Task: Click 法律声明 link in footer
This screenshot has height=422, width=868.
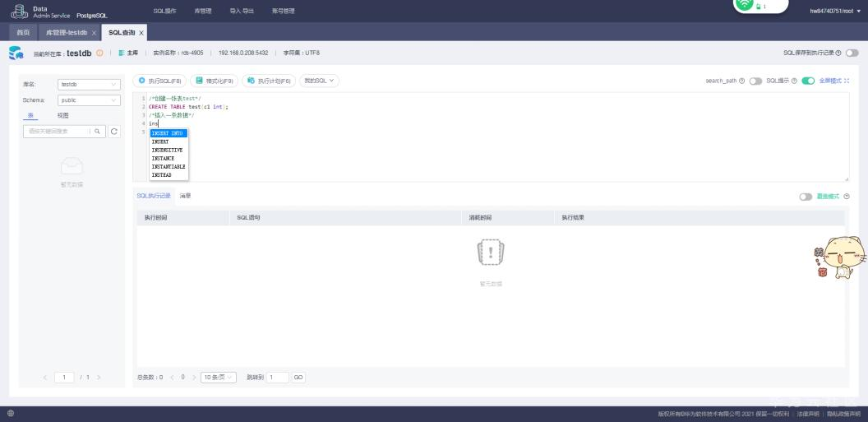Action: click(x=808, y=414)
